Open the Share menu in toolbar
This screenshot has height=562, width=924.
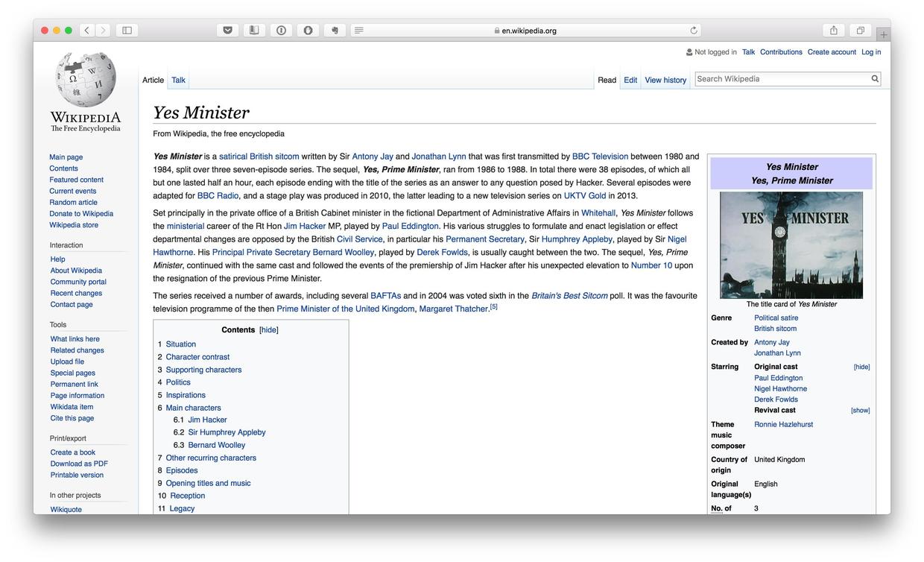834,31
